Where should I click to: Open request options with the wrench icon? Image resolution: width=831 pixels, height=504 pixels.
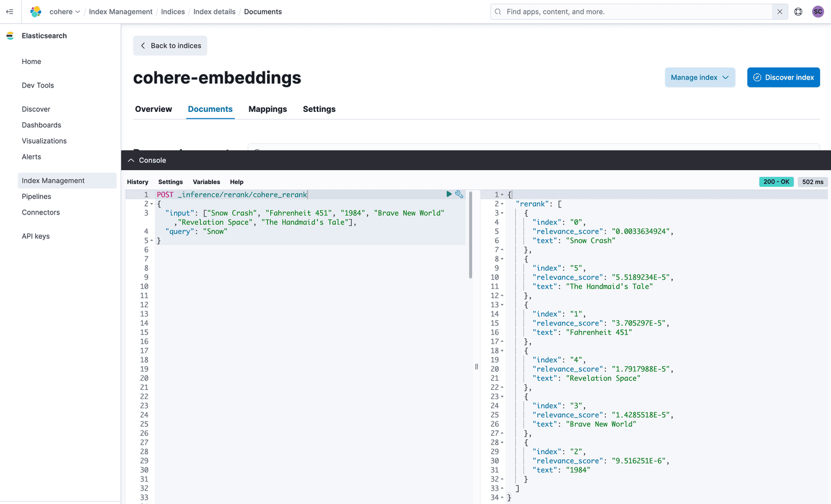click(459, 194)
